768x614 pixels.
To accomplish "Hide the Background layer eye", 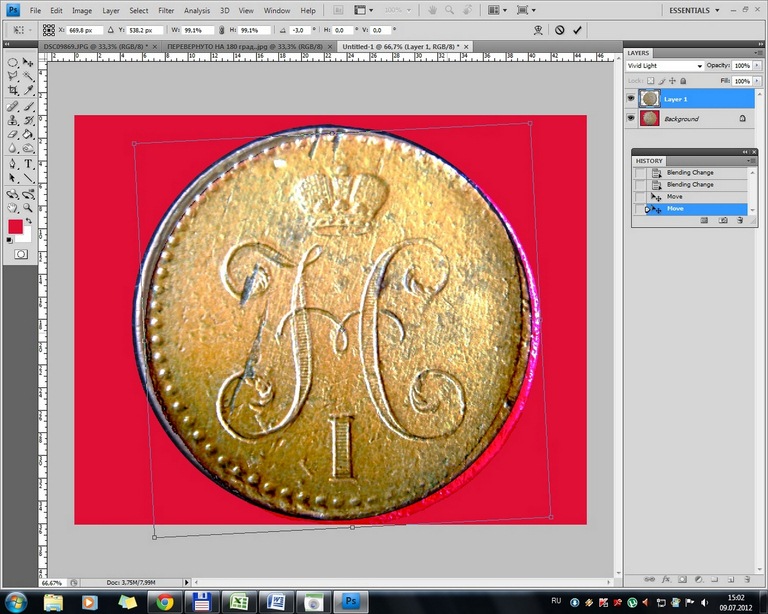I will (631, 118).
